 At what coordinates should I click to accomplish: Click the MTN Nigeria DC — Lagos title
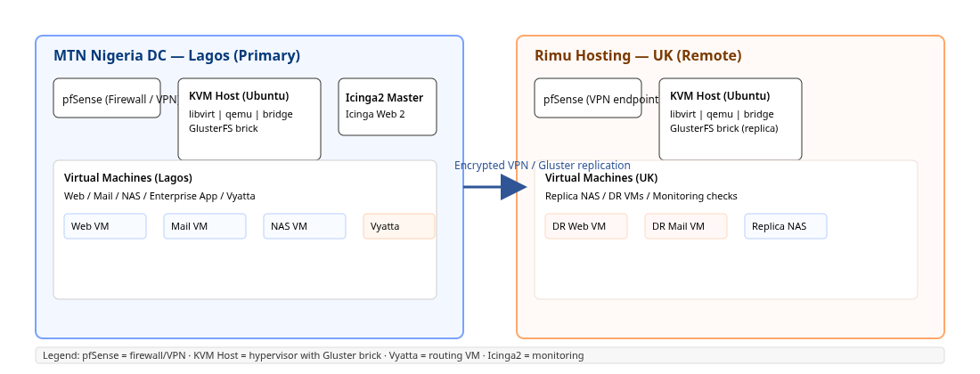pyautogui.click(x=176, y=55)
